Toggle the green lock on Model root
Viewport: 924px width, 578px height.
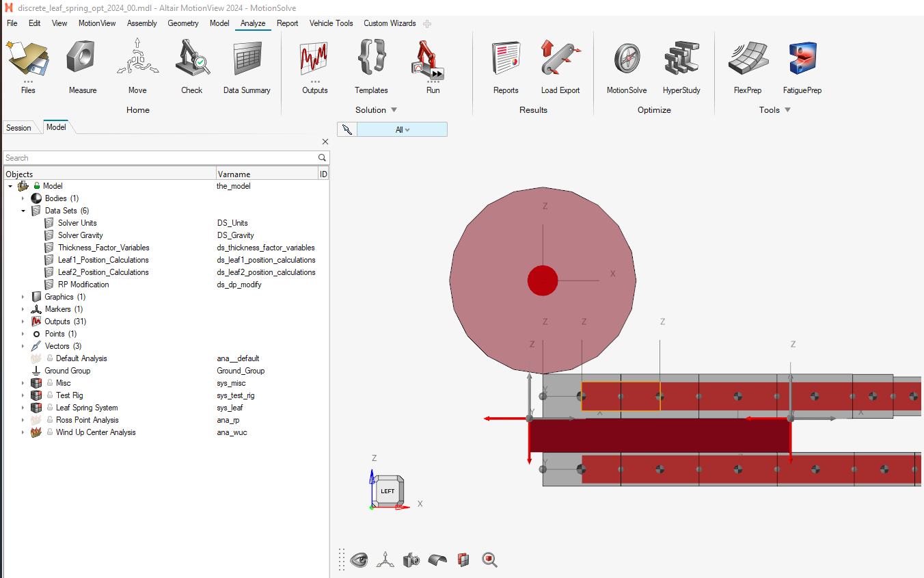pos(37,186)
